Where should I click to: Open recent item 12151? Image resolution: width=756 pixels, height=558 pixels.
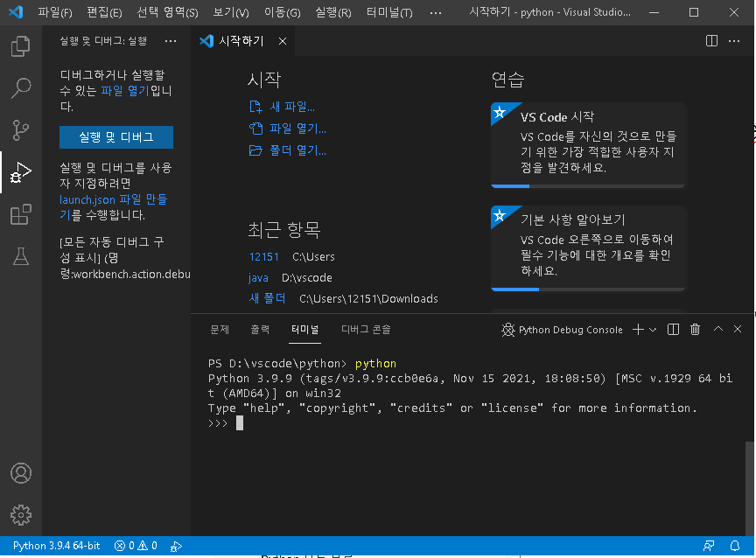(264, 256)
